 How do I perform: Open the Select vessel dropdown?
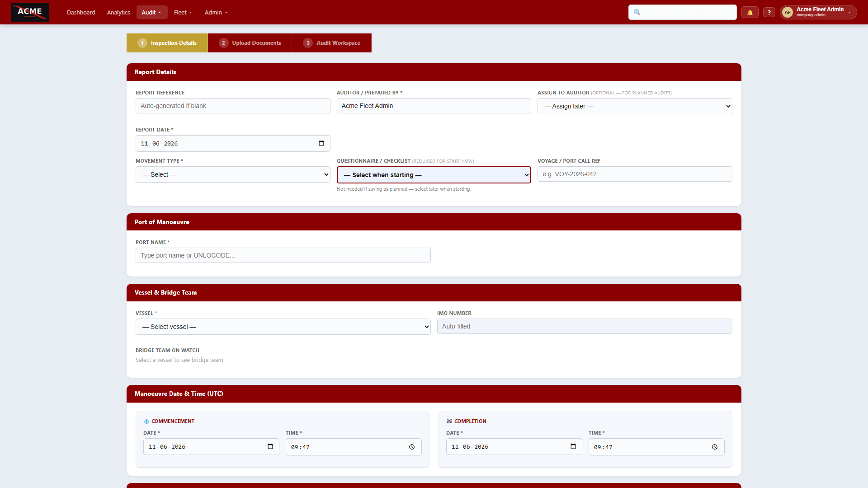pyautogui.click(x=283, y=327)
